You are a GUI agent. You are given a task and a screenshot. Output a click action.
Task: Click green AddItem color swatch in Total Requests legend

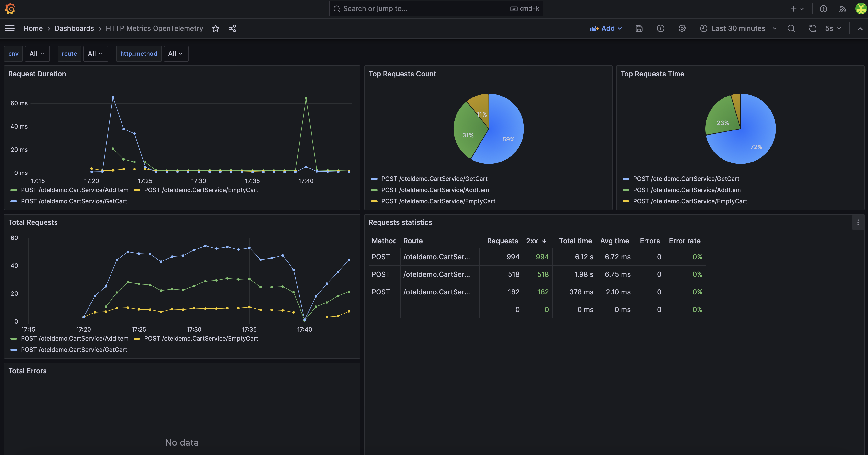pyautogui.click(x=14, y=338)
